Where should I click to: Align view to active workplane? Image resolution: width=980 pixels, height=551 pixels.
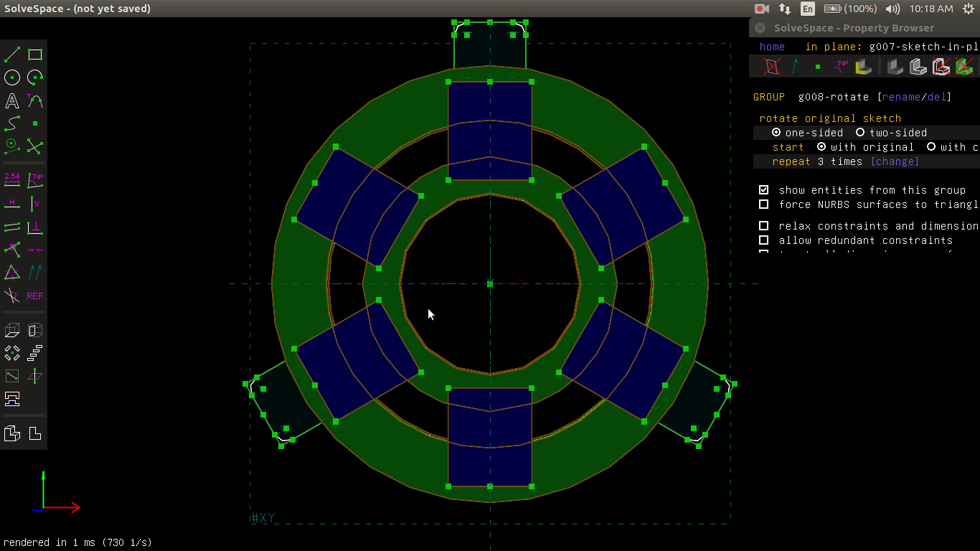coord(35,433)
